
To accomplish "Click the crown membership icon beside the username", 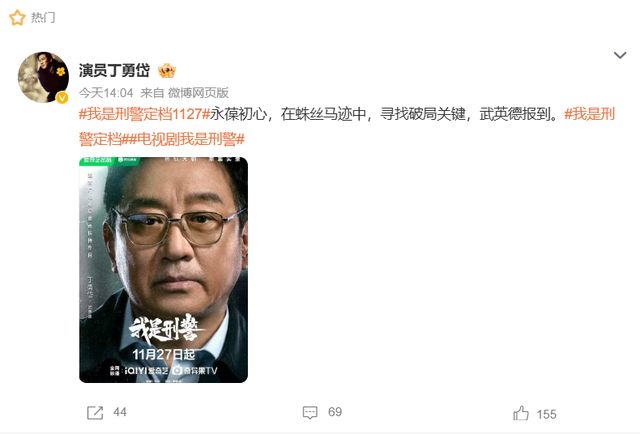I will point(167,71).
